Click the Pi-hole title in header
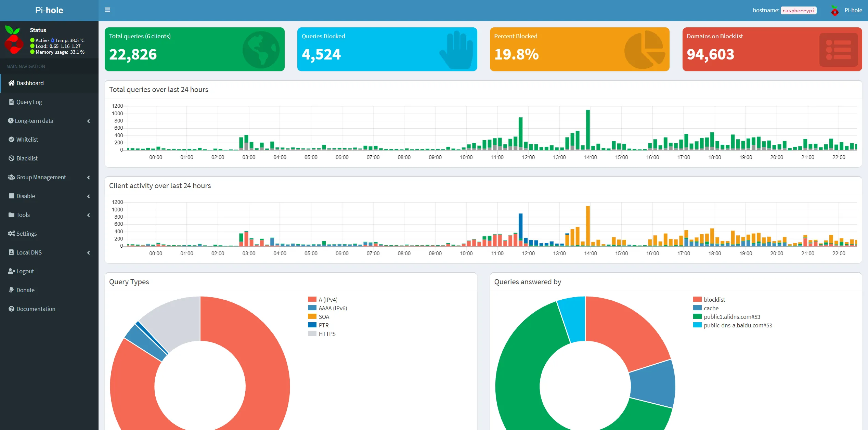The image size is (868, 430). [49, 10]
